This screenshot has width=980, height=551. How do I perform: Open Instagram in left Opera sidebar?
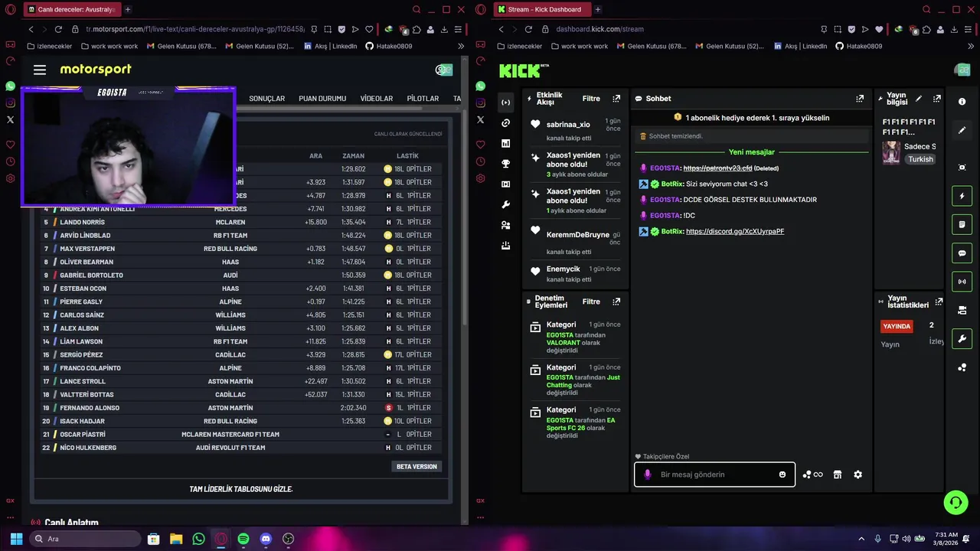10,103
